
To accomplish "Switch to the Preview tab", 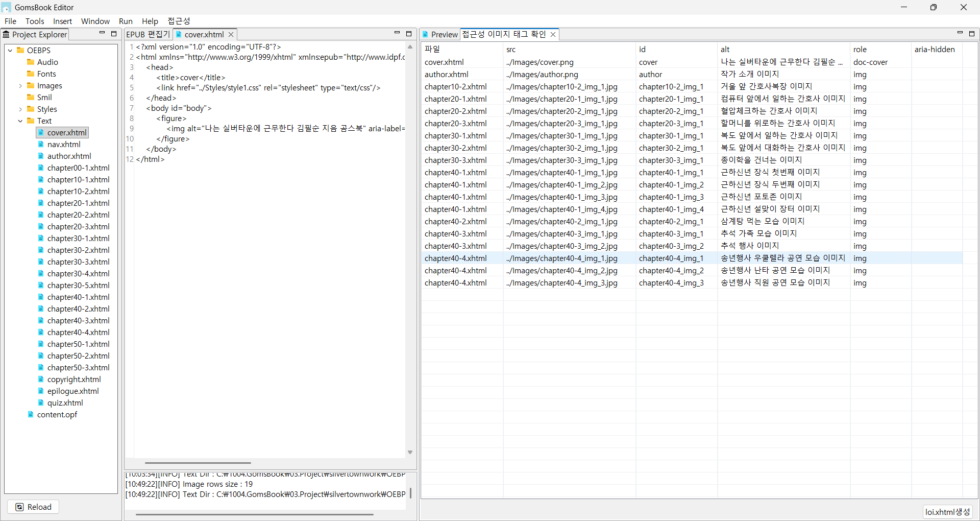I will click(440, 34).
